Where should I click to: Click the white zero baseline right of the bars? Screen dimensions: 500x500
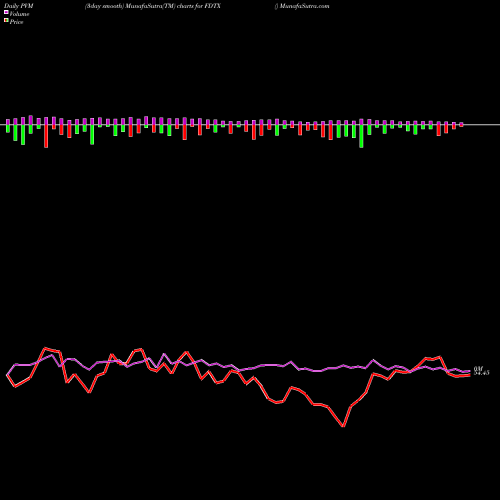pos(482,125)
